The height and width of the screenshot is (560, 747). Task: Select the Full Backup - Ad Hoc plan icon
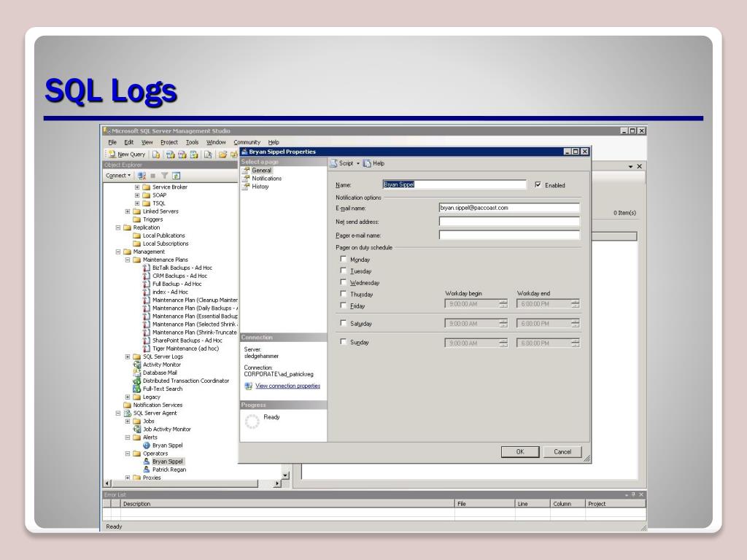[x=147, y=284]
